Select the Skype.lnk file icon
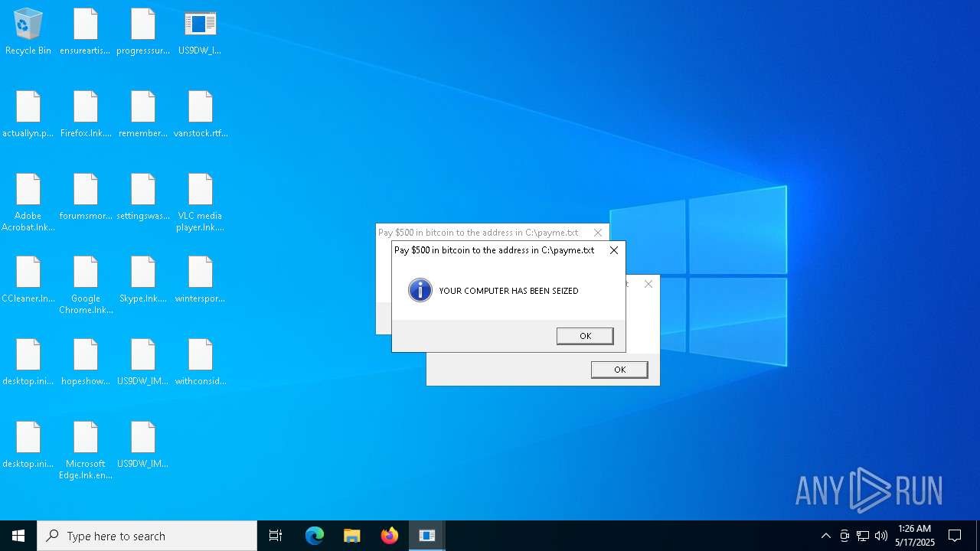This screenshot has height=551, width=980. coord(143,279)
